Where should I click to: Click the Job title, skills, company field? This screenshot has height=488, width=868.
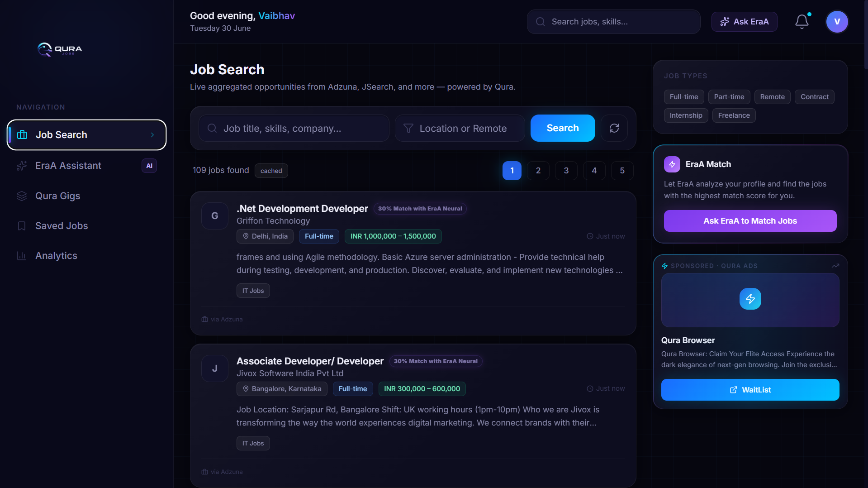point(294,128)
